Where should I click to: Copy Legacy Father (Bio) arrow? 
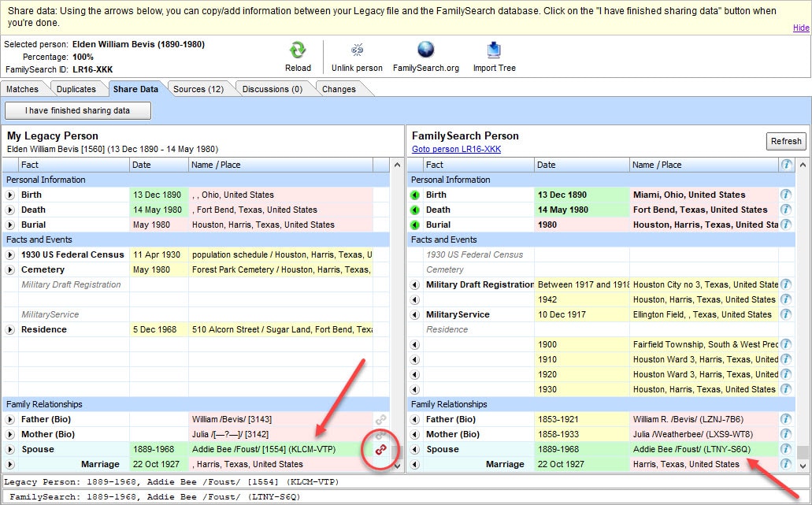pyautogui.click(x=9, y=420)
